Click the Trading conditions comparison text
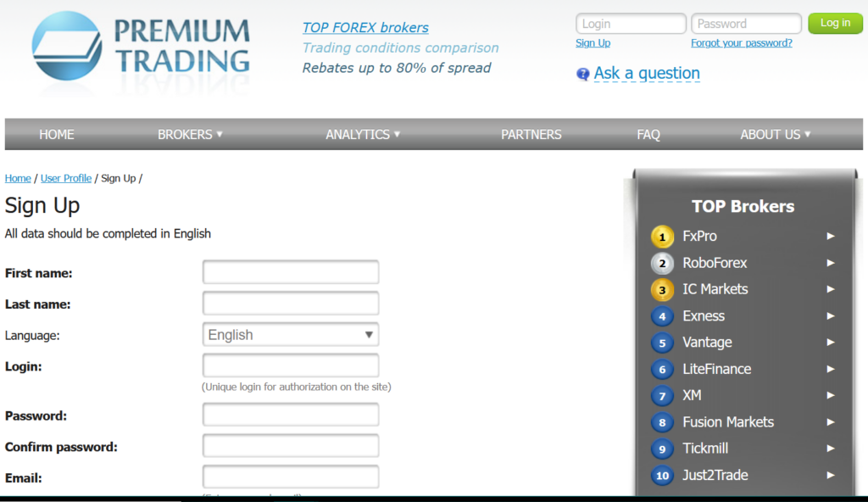The width and height of the screenshot is (868, 502). click(400, 48)
